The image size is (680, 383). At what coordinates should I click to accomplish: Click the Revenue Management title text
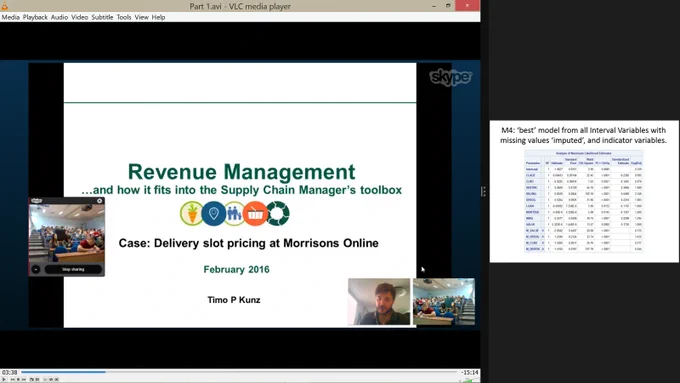241,172
